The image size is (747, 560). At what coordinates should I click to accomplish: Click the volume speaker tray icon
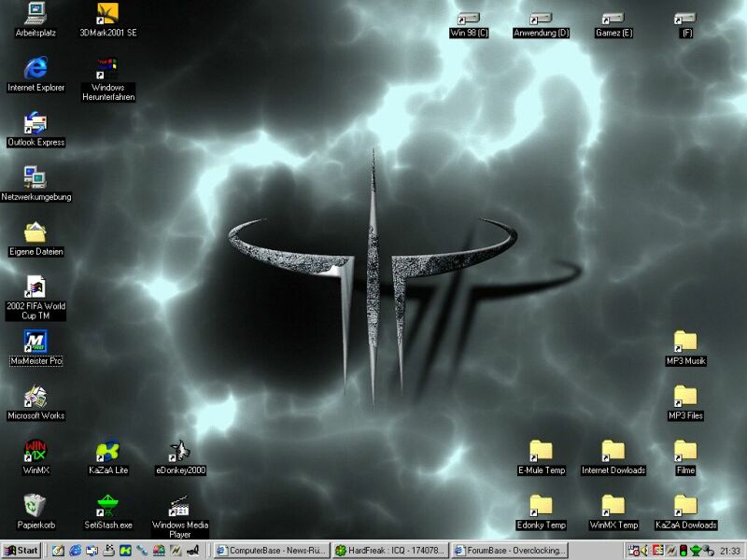(x=644, y=551)
